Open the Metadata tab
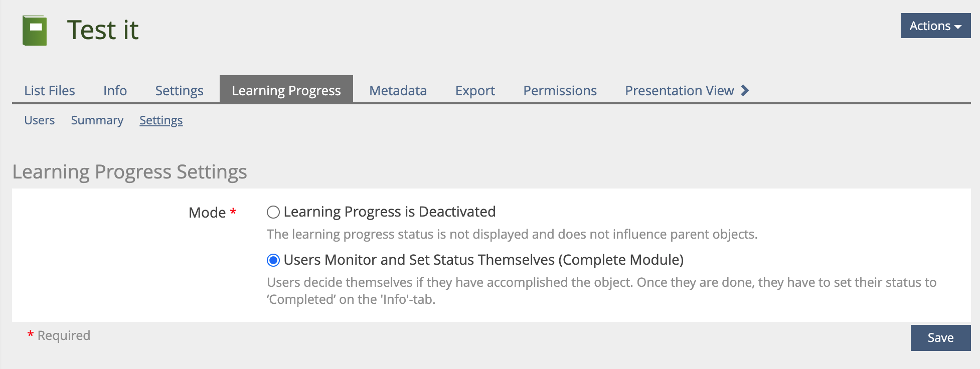Viewport: 980px width, 369px height. coord(398,91)
